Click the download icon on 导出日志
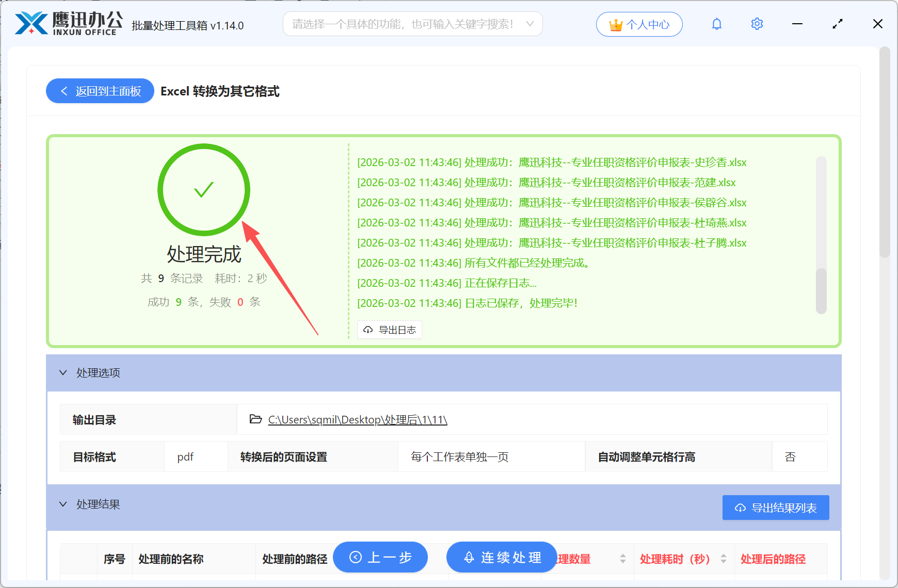Image resolution: width=898 pixels, height=588 pixels. tap(367, 330)
